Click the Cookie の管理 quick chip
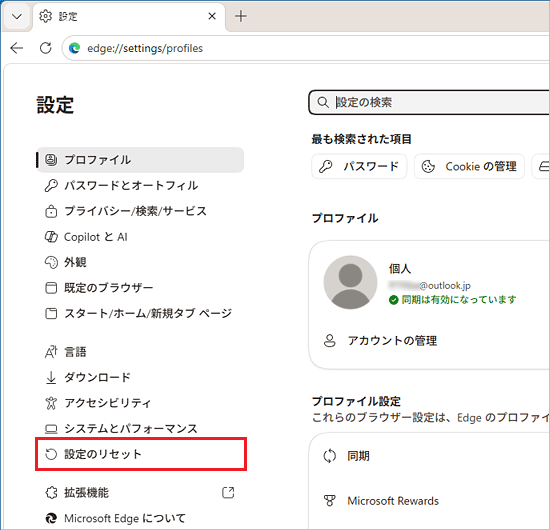Viewport: 550px width, 530px height. (469, 166)
